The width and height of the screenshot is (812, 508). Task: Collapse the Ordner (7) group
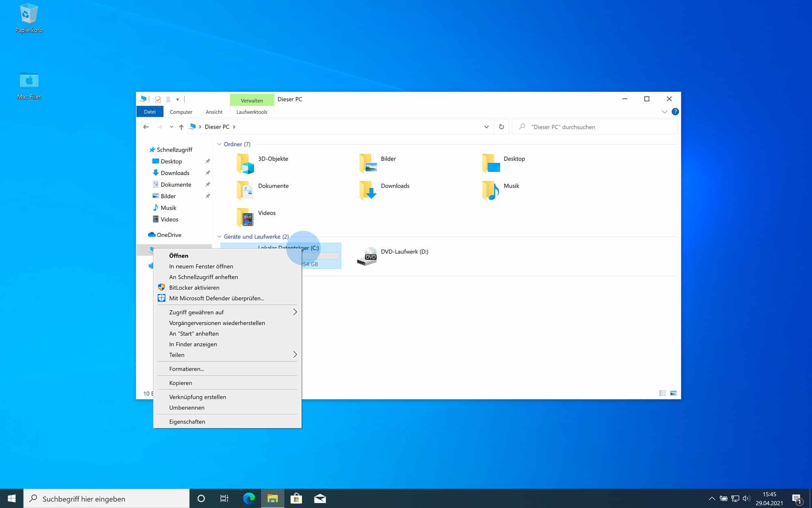coord(219,144)
